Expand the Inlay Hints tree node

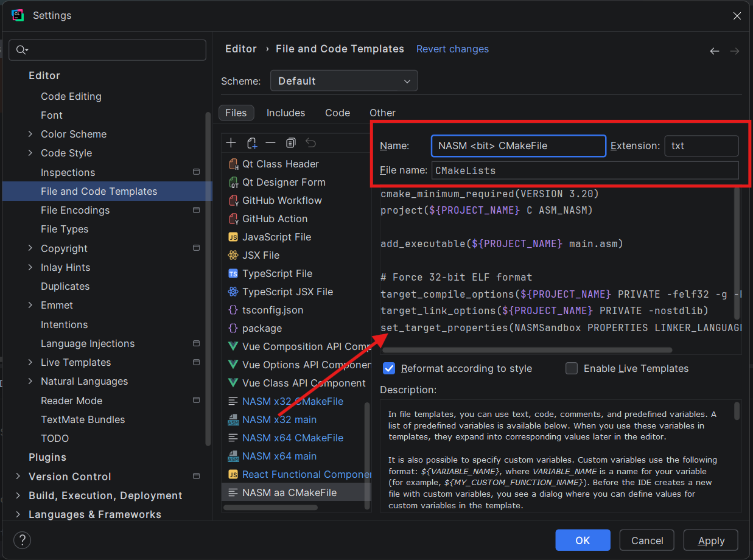click(30, 267)
